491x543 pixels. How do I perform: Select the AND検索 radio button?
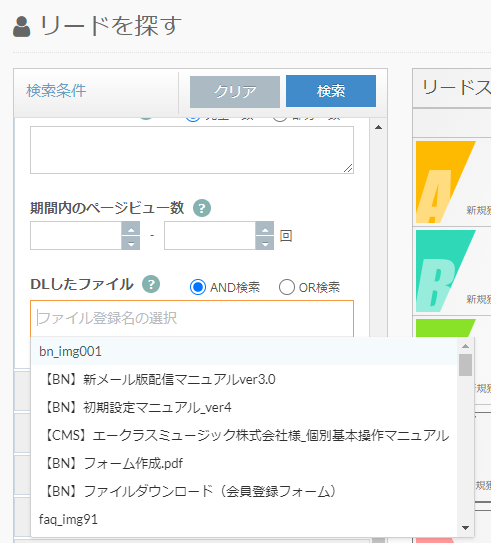198,287
